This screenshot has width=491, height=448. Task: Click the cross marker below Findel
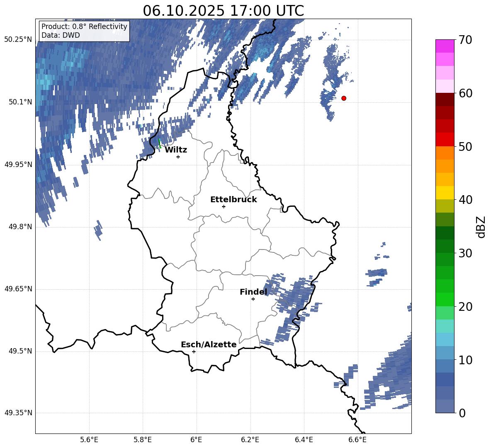tap(253, 299)
